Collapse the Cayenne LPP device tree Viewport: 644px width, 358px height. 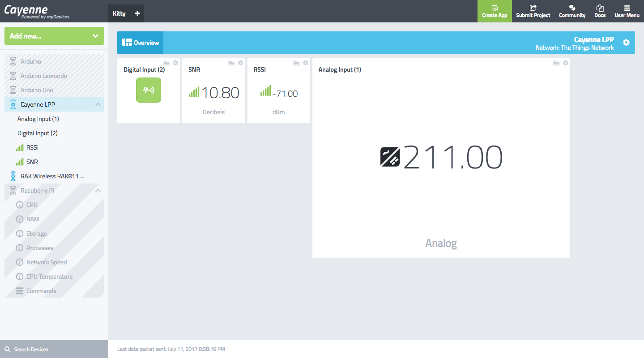pyautogui.click(x=98, y=104)
